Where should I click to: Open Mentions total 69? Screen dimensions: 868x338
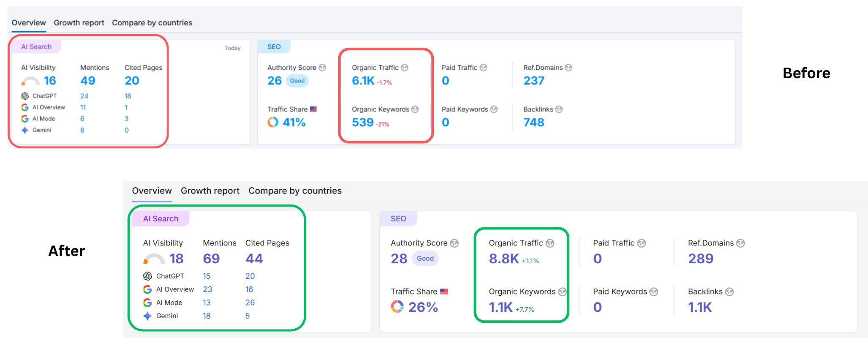[211, 259]
